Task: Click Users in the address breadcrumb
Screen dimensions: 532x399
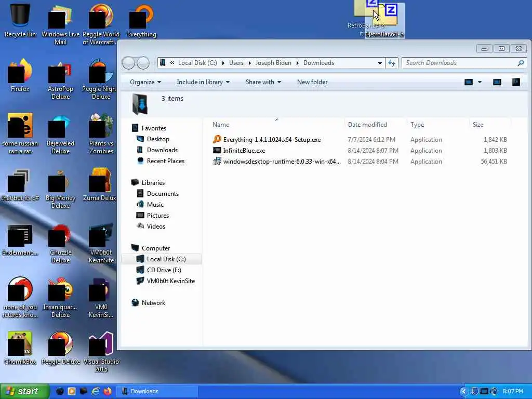Action: 236,63
